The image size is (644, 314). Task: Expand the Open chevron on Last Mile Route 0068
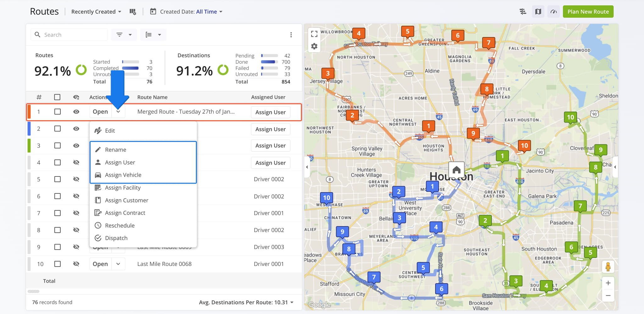pyautogui.click(x=118, y=264)
